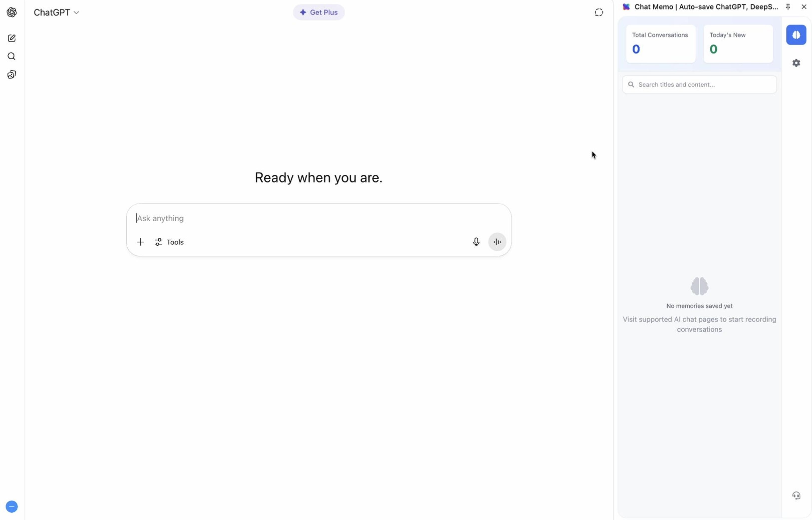The image size is (812, 520).
Task: Click the Get Plus button
Action: [319, 12]
